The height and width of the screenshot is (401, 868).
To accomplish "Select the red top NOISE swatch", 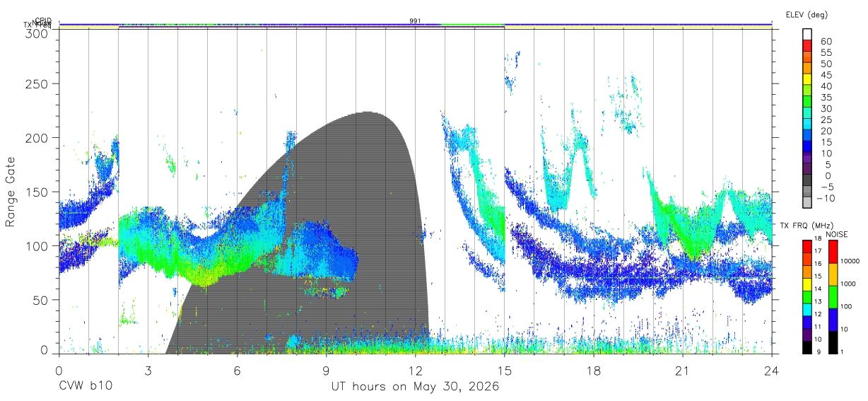I will coord(833,252).
